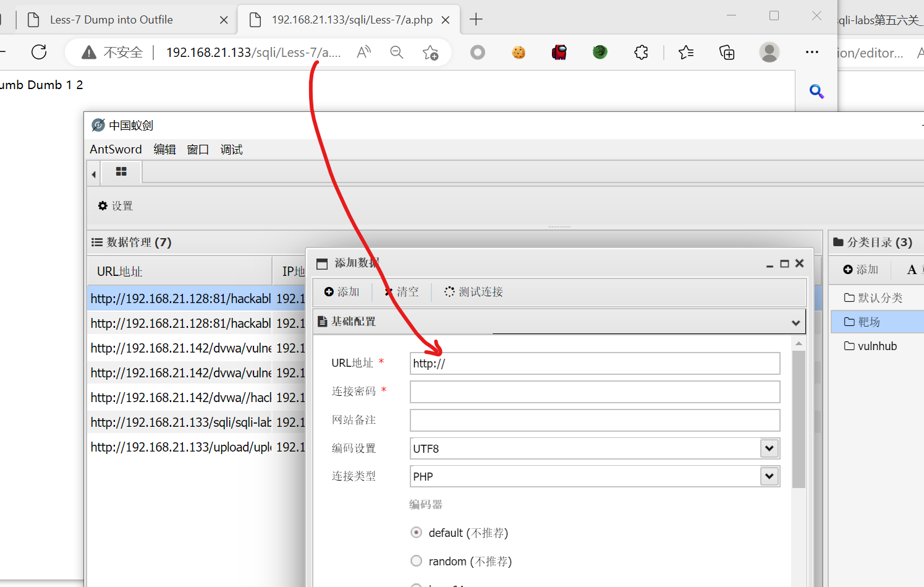
Task: Select the random (不推荐) encoder radio
Action: (x=417, y=561)
